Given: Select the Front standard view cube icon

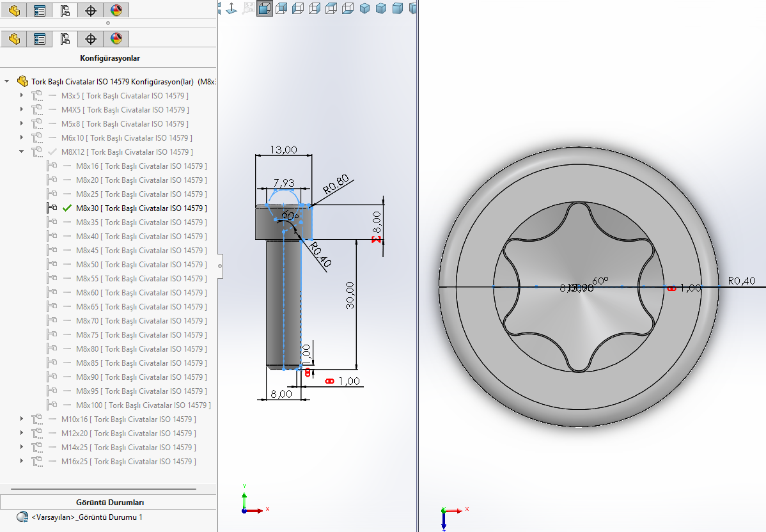Looking at the screenshot, I should 265,8.
